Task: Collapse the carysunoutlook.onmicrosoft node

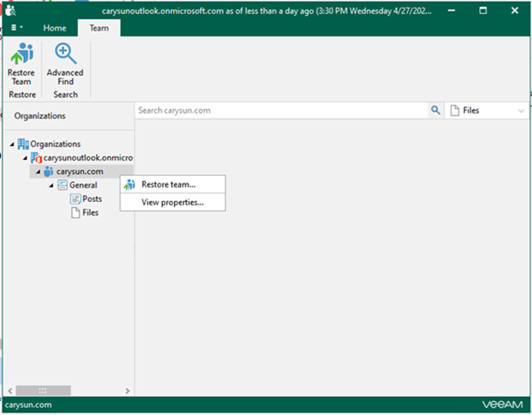Action: (x=25, y=158)
